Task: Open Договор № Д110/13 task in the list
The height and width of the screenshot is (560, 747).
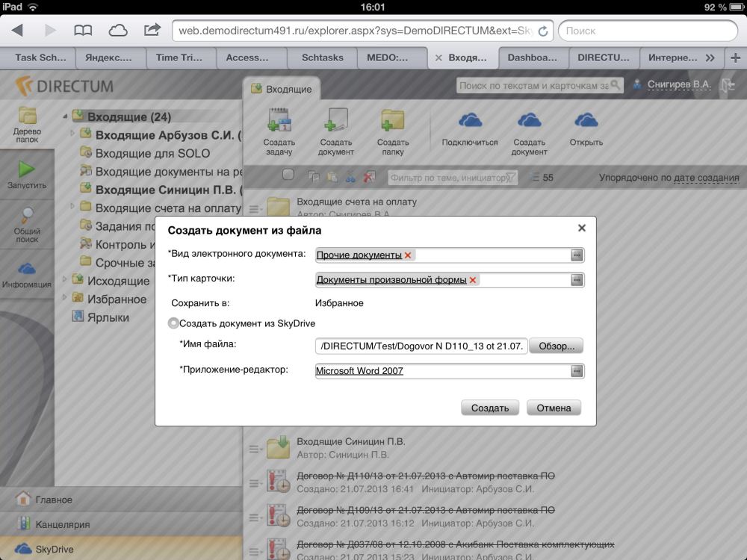Action: [426, 476]
